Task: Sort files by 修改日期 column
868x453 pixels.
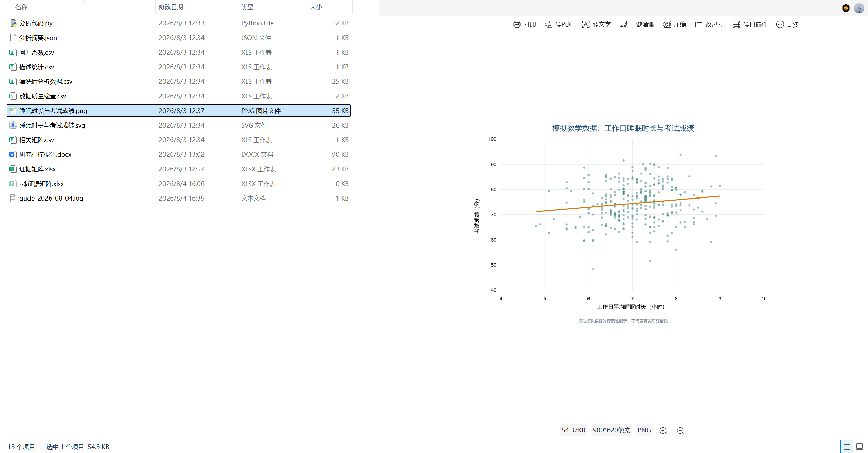Action: coord(171,7)
